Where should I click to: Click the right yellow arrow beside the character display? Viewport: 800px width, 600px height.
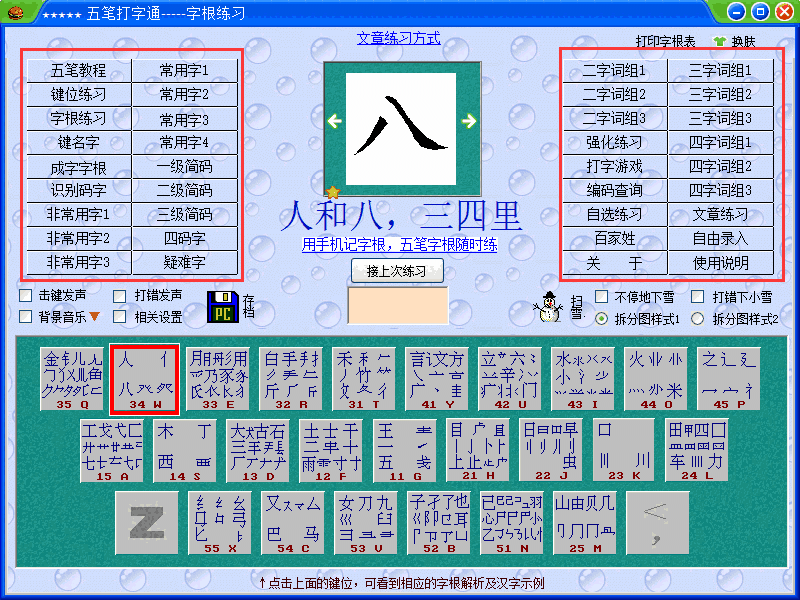point(469,120)
